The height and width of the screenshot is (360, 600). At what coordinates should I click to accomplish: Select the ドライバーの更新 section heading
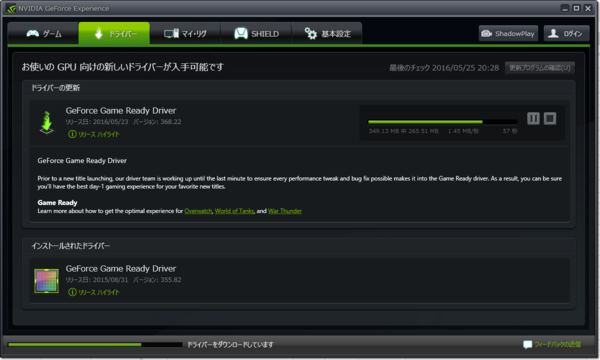coord(55,88)
